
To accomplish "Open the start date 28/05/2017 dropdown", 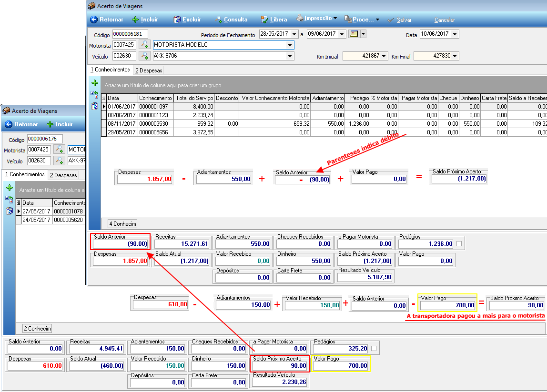I will (x=294, y=34).
